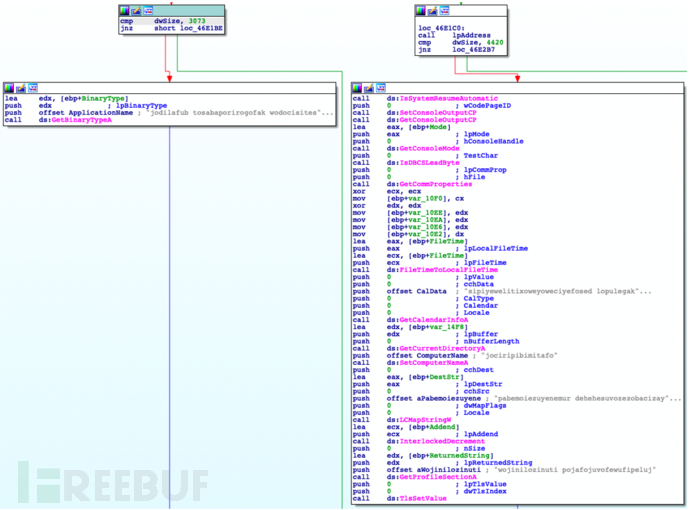Click the loc_46E1C0: label
Image resolution: width=690 pixels, height=510 pixels.
click(x=441, y=28)
